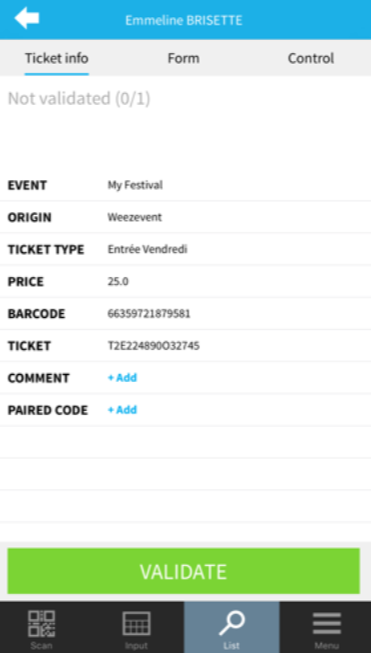Tap the back arrow icon
This screenshot has width=371, height=653.
click(x=27, y=18)
